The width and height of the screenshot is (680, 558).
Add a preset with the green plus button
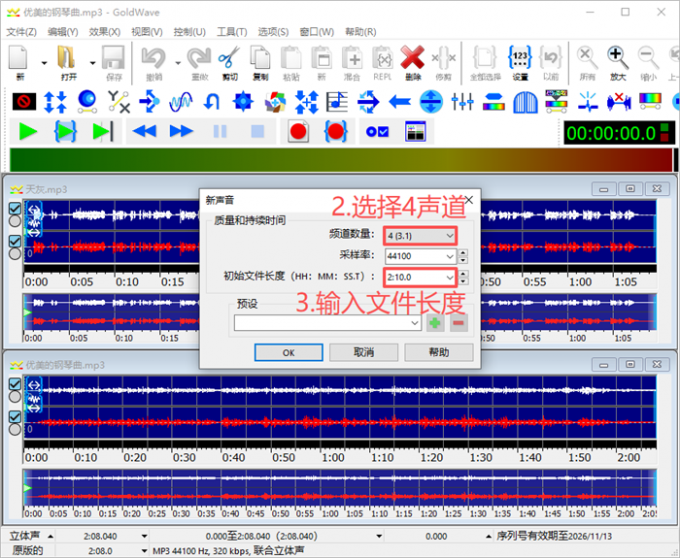[x=435, y=323]
